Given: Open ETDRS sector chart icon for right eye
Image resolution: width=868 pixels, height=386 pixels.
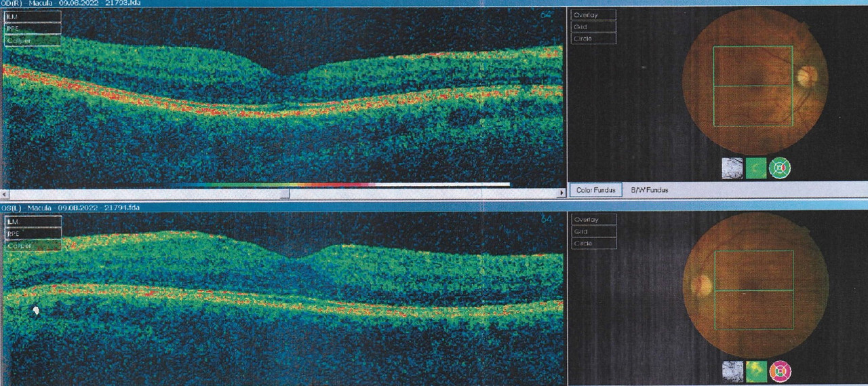Looking at the screenshot, I should [781, 167].
